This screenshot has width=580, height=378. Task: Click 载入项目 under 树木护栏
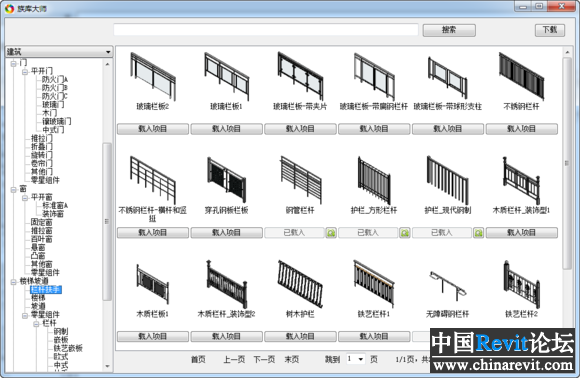pyautogui.click(x=300, y=336)
